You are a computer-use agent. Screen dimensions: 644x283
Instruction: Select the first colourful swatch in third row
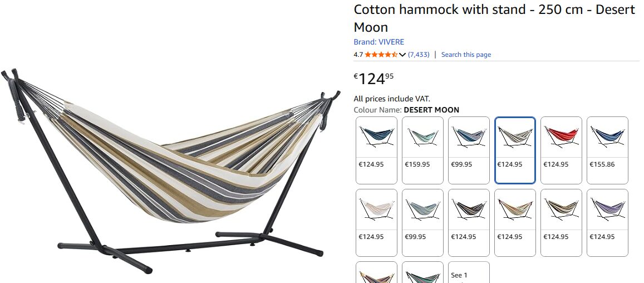pos(376,272)
